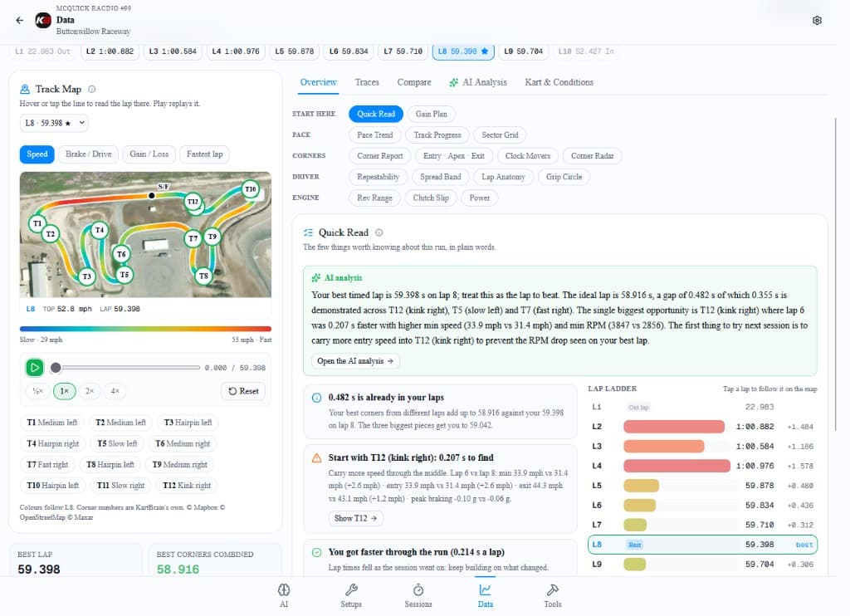Click T10 marker on track map
Viewport: 850px width, 616px height.
pos(250,189)
